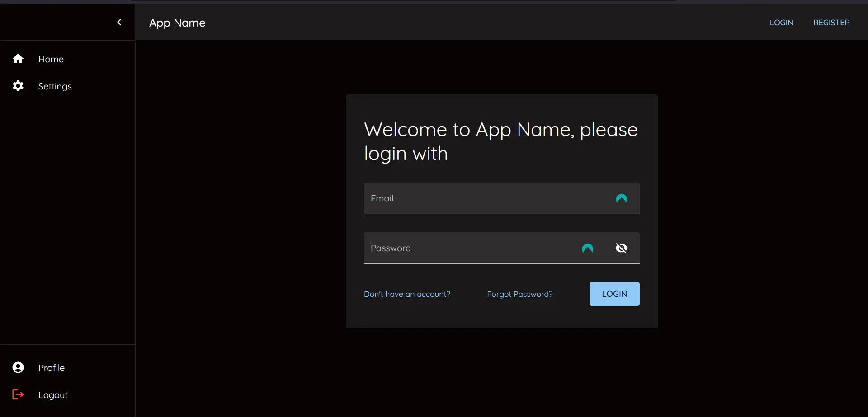Click the App Name title in the header
Image resolution: width=868 pixels, height=417 pixels.
tap(176, 23)
